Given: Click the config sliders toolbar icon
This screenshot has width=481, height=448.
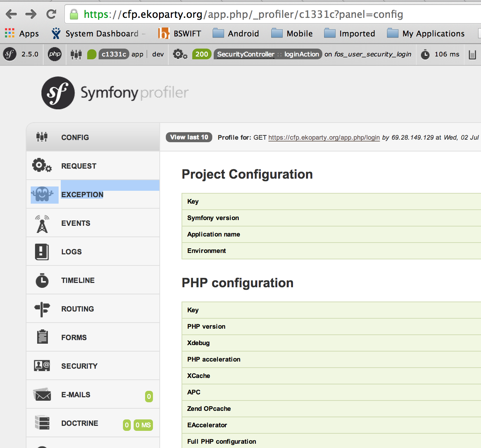Looking at the screenshot, I should [x=76, y=54].
